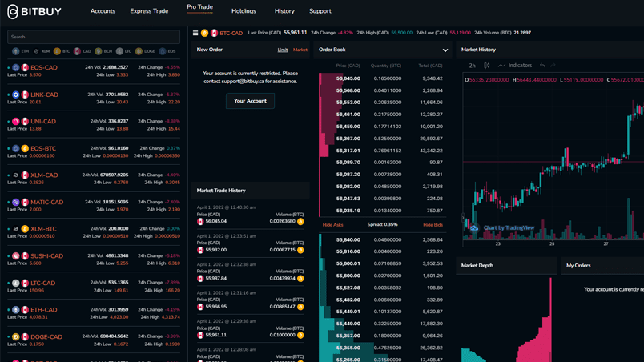
Task: Open Holdings from the top navigation
Action: point(244,11)
